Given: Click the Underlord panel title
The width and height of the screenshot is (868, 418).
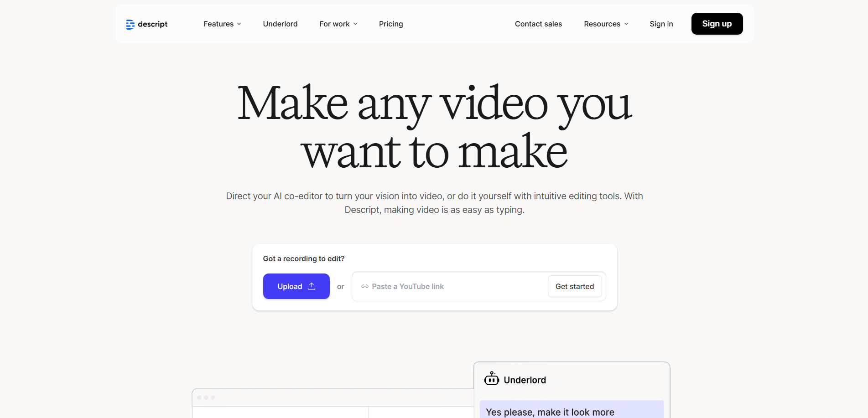Looking at the screenshot, I should (x=525, y=380).
